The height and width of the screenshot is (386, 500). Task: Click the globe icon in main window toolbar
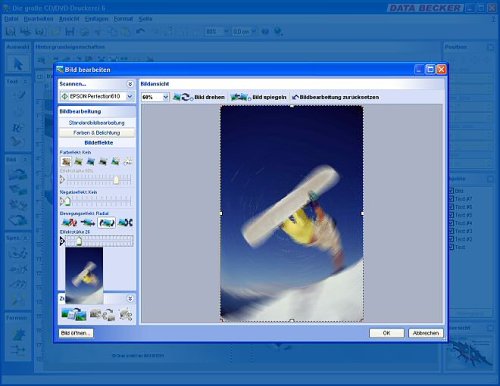(x=278, y=32)
